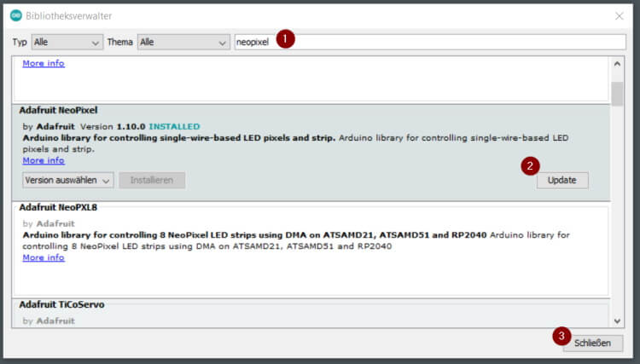Expand the Version auswählen dropdown
Viewport: 640px width, 364px height.
[67, 180]
